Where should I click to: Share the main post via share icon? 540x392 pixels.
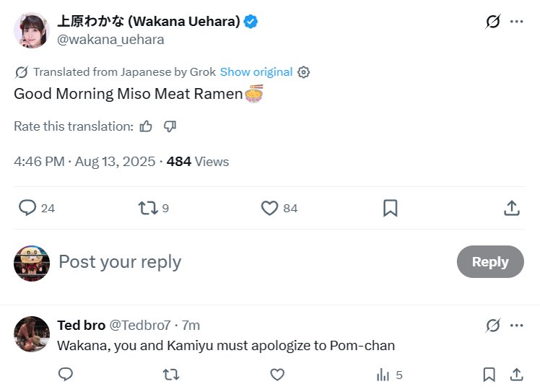[511, 208]
